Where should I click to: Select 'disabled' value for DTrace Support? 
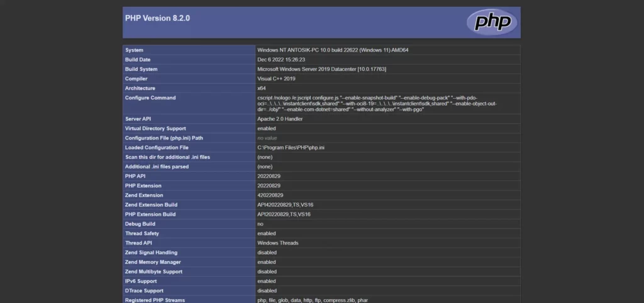pos(267,290)
